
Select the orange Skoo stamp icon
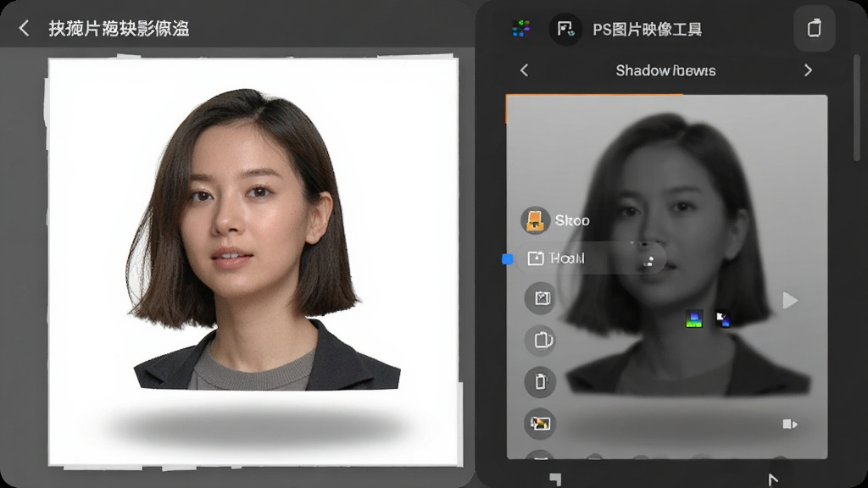pyautogui.click(x=535, y=220)
